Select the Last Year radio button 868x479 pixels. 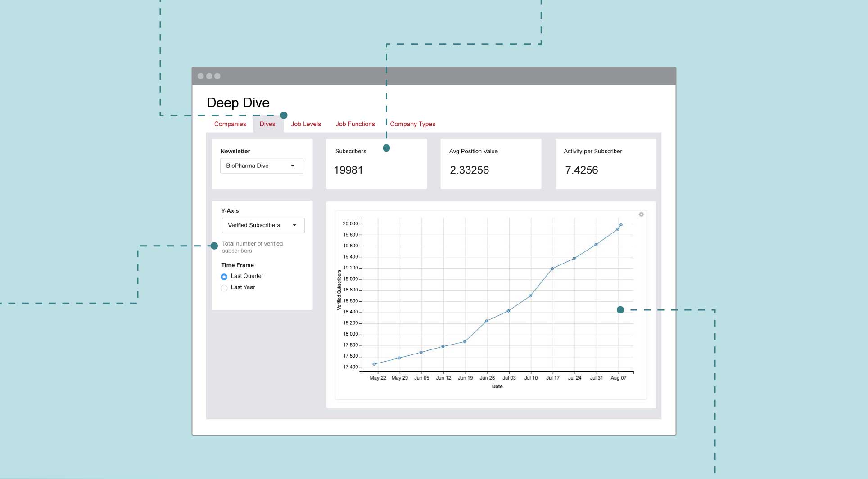pos(224,288)
